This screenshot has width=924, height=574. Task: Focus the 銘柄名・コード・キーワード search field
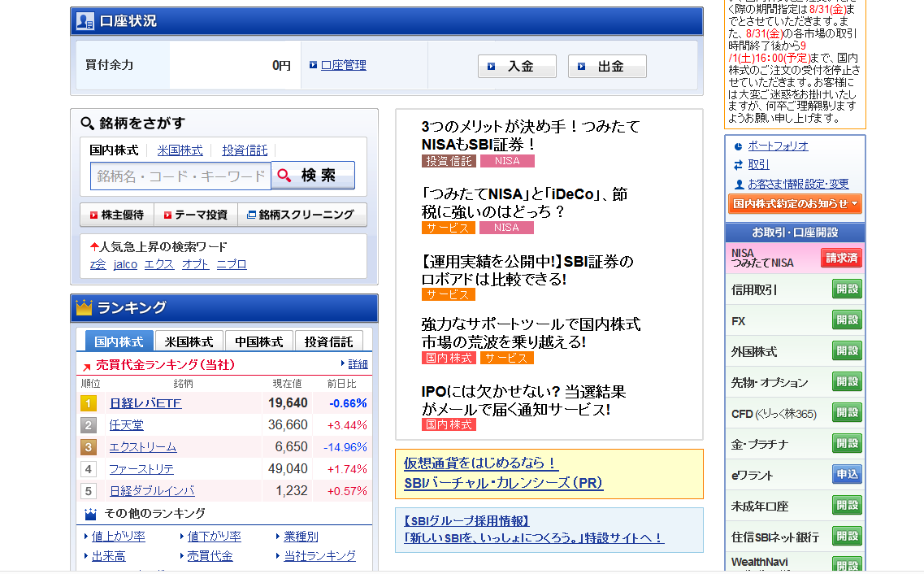click(x=180, y=176)
